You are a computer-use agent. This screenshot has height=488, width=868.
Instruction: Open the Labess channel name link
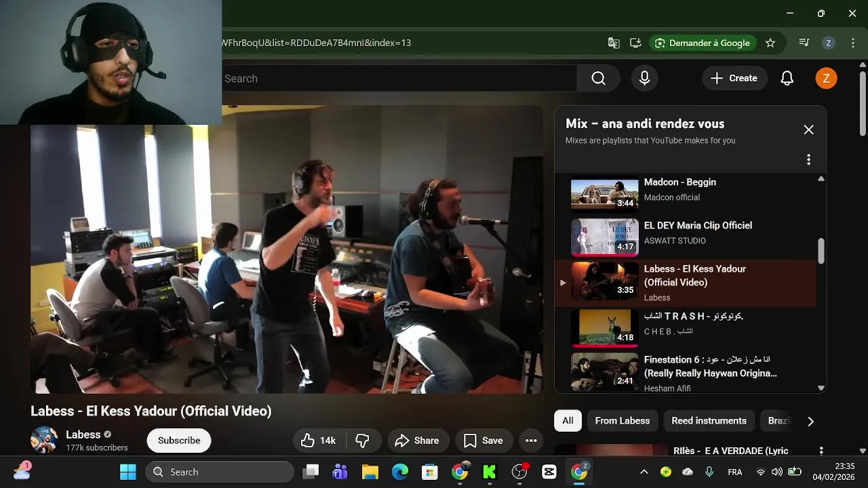(x=83, y=434)
